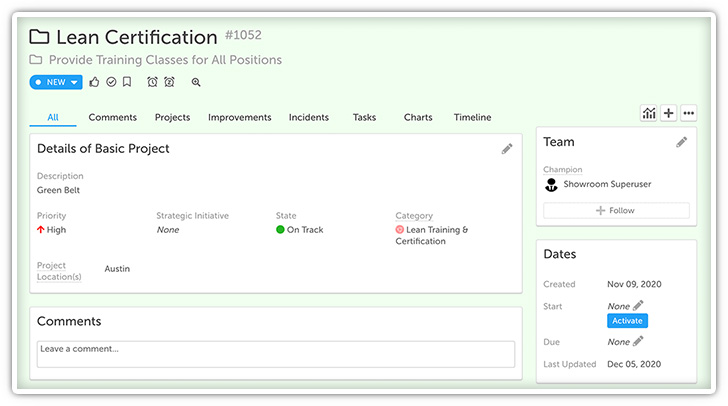Viewport: 728px width, 406px height.
Task: Bookmark this project with the bookmark icon
Action: (127, 82)
